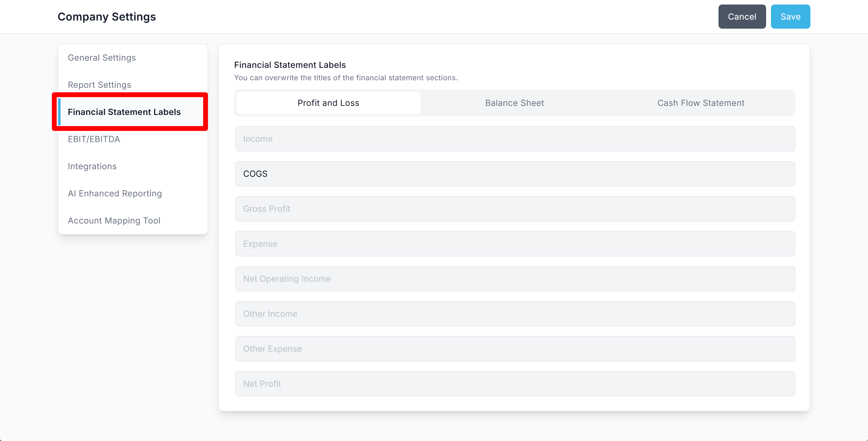The image size is (868, 441).
Task: Open General Settings in sidebar
Action: click(x=102, y=58)
